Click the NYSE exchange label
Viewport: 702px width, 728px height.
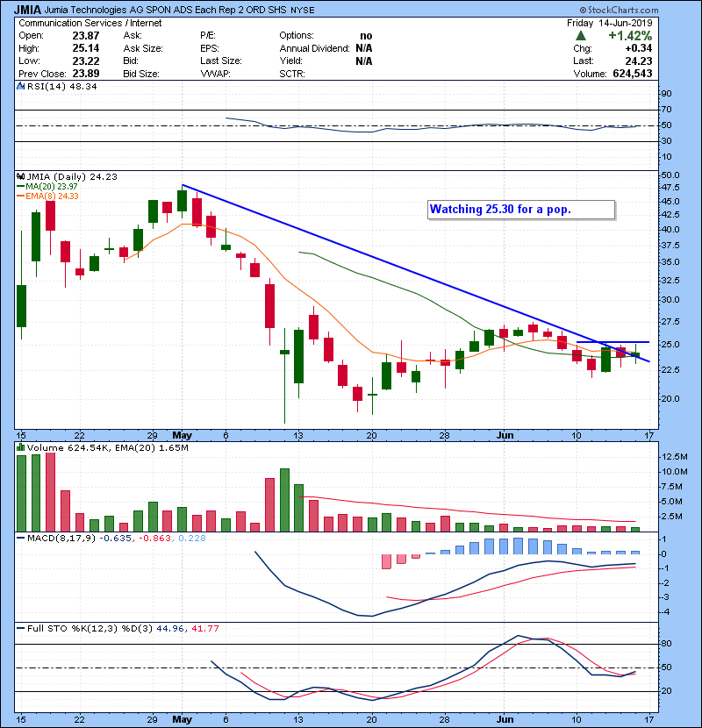pos(303,11)
